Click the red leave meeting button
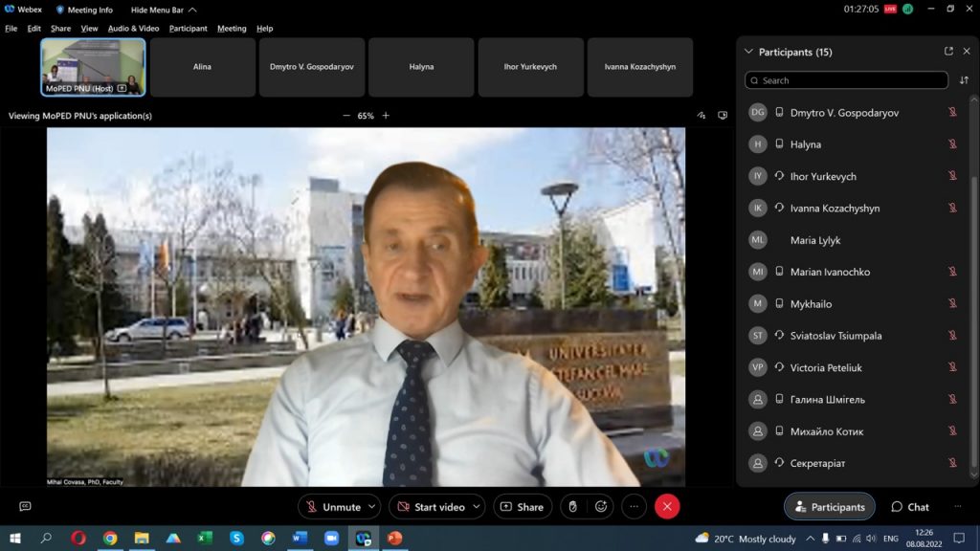Screen dimensions: 980x551 (667, 507)
